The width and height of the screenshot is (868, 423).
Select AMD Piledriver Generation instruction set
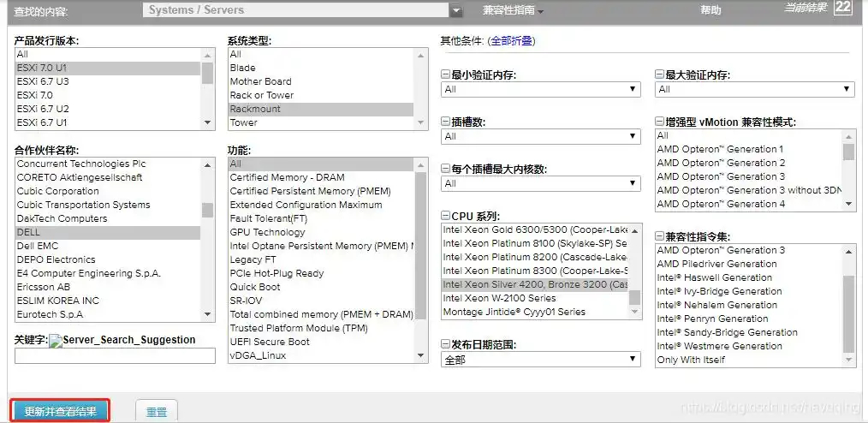coord(749,264)
